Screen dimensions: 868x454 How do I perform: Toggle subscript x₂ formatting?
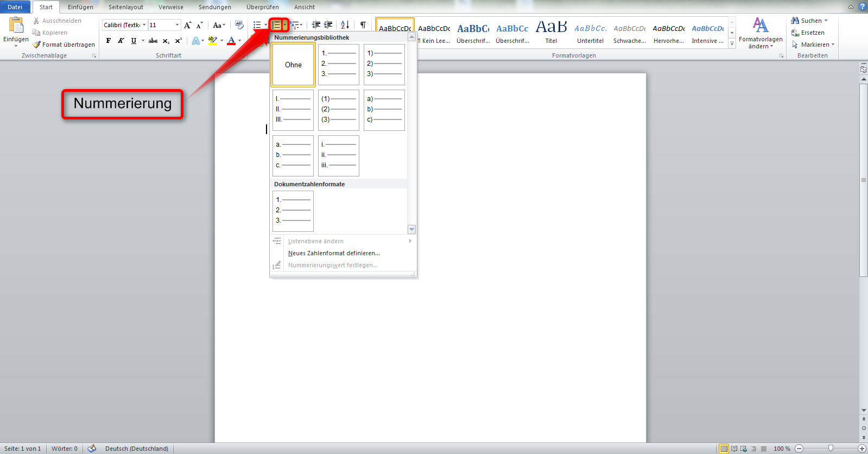click(x=166, y=41)
